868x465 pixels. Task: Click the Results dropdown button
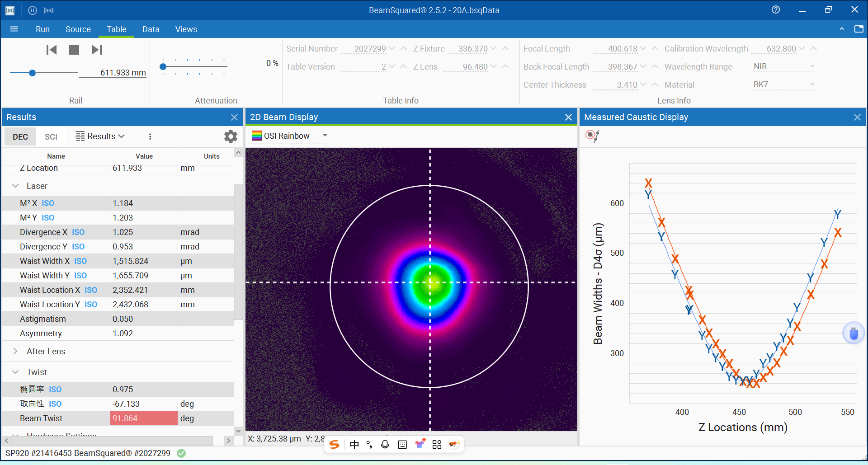pyautogui.click(x=100, y=136)
